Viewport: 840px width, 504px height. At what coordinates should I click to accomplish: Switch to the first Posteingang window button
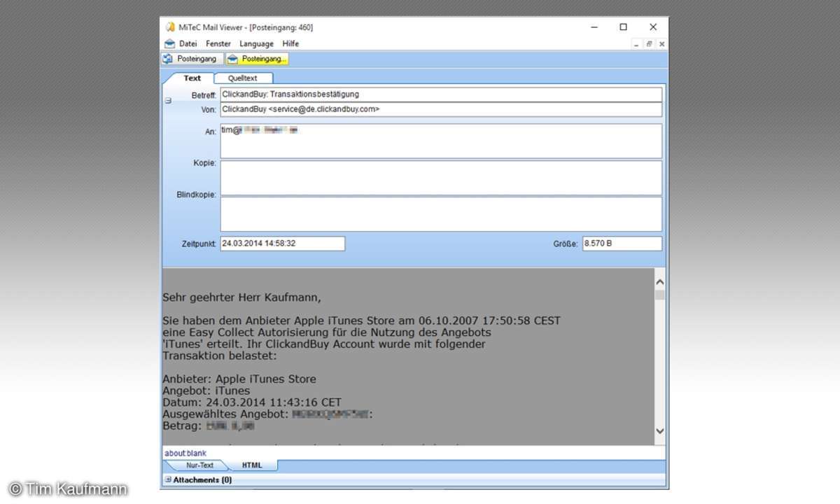pos(192,59)
